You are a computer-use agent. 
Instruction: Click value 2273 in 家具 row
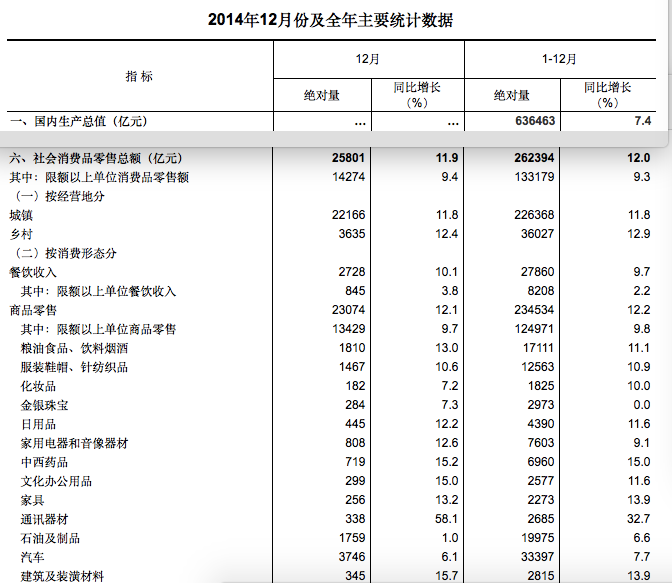click(x=541, y=499)
